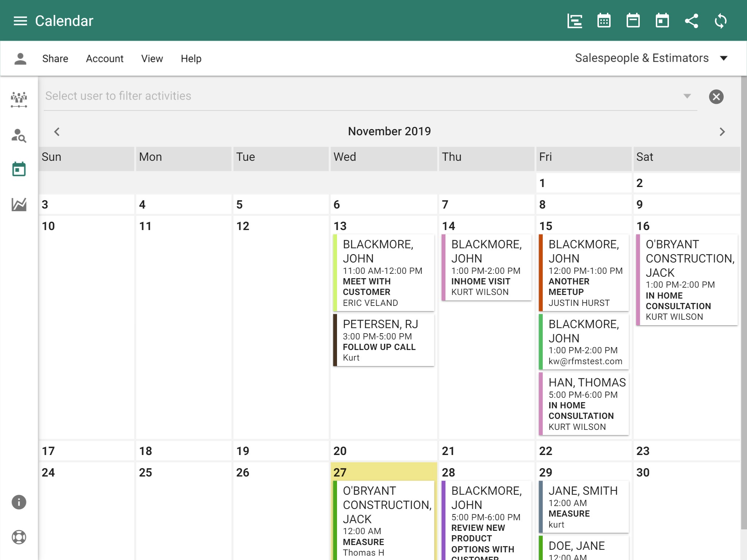Image resolution: width=747 pixels, height=560 pixels.
Task: Open the hamburger navigation menu
Action: point(20,21)
